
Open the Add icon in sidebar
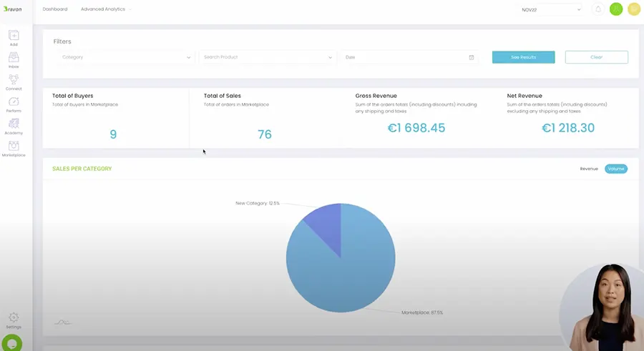[x=14, y=38]
